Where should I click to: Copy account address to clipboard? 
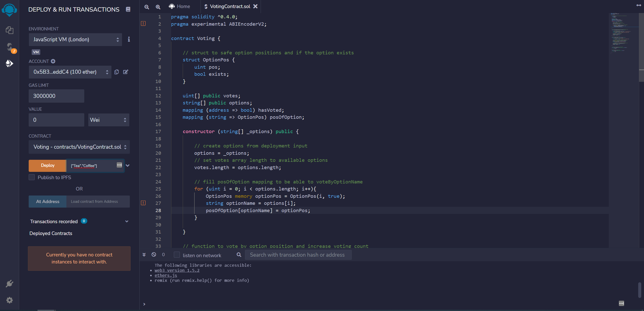[x=116, y=72]
